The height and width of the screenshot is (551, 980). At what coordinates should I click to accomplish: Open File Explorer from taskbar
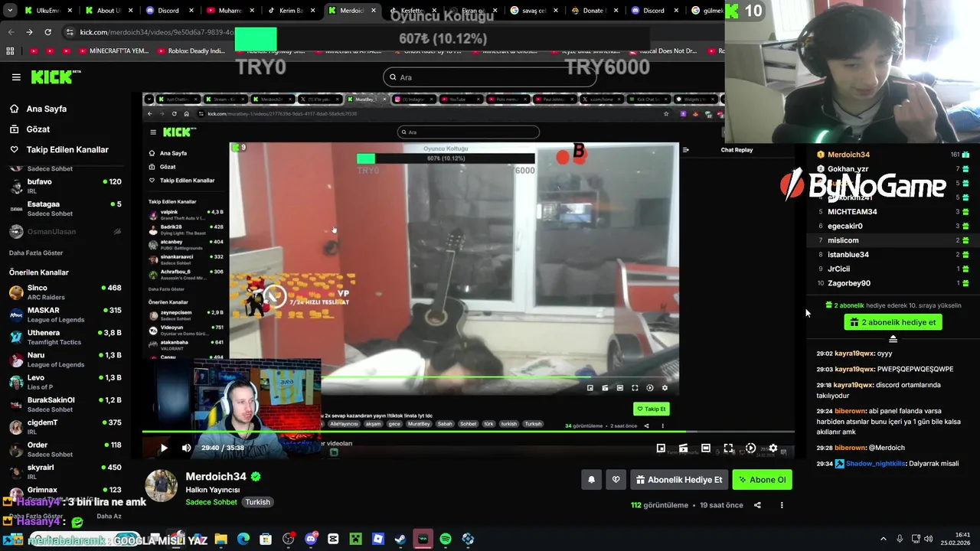click(220, 540)
